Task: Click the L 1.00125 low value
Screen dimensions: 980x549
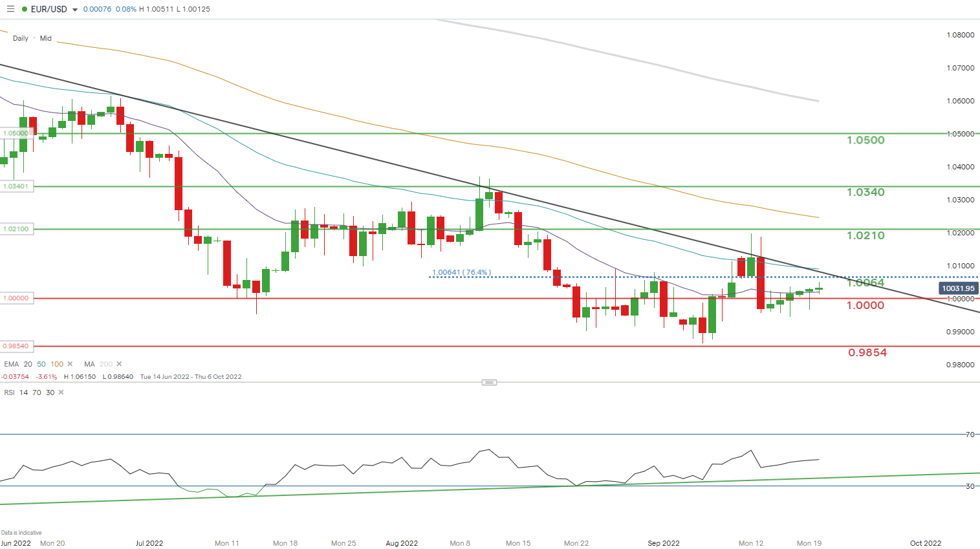Action: tap(193, 10)
